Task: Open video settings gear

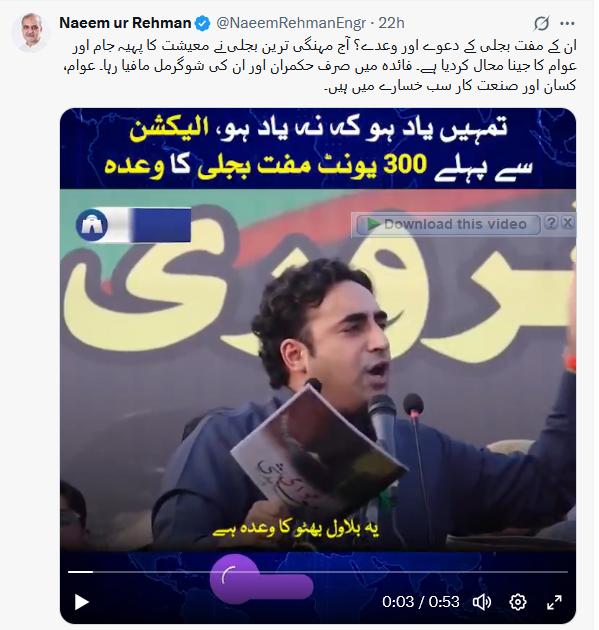Action: click(517, 602)
